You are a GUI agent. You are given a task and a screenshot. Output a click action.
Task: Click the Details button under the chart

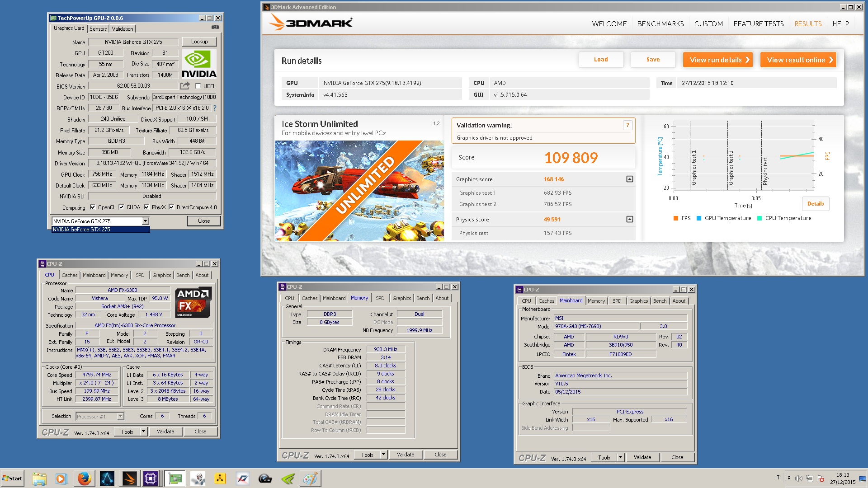(x=816, y=204)
